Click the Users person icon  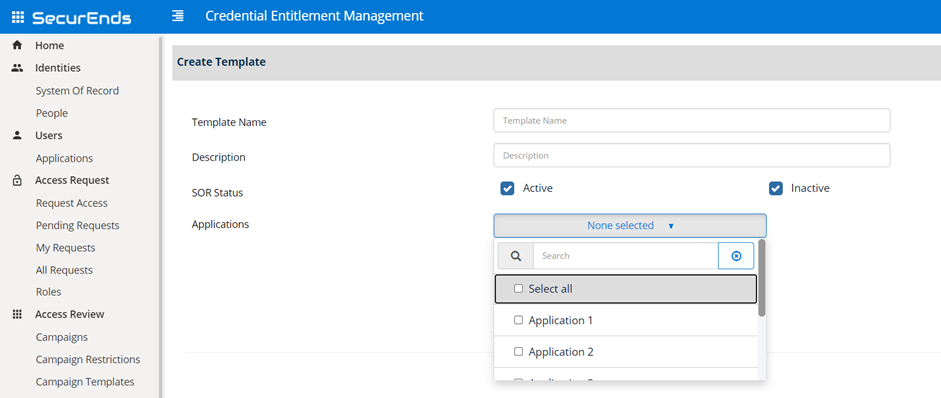(x=17, y=136)
